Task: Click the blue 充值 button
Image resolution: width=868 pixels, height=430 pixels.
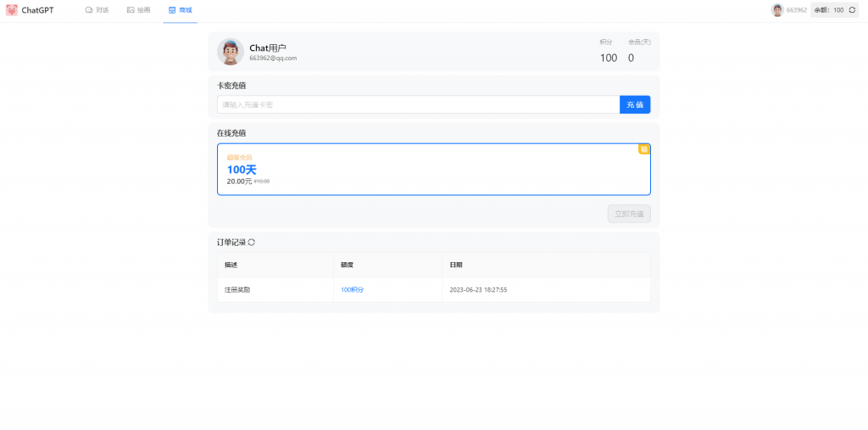Action: point(635,104)
